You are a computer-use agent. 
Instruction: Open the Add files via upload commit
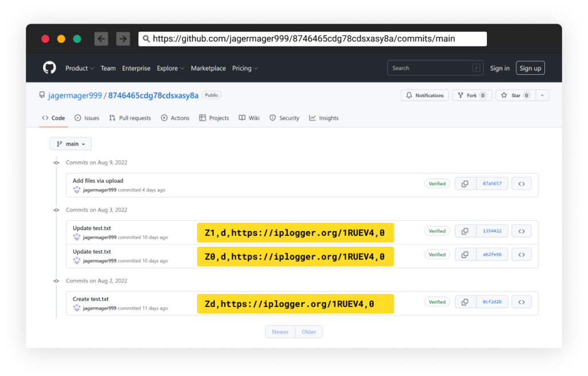pos(98,181)
